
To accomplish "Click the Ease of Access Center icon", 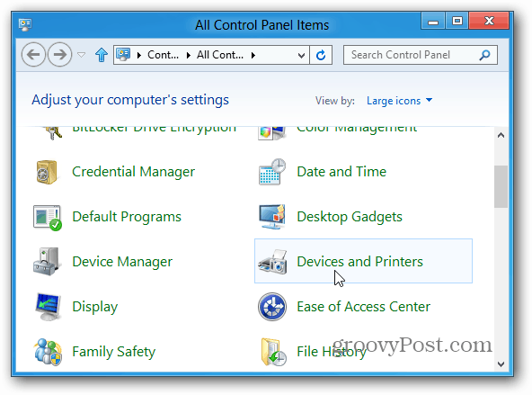I will (x=272, y=307).
